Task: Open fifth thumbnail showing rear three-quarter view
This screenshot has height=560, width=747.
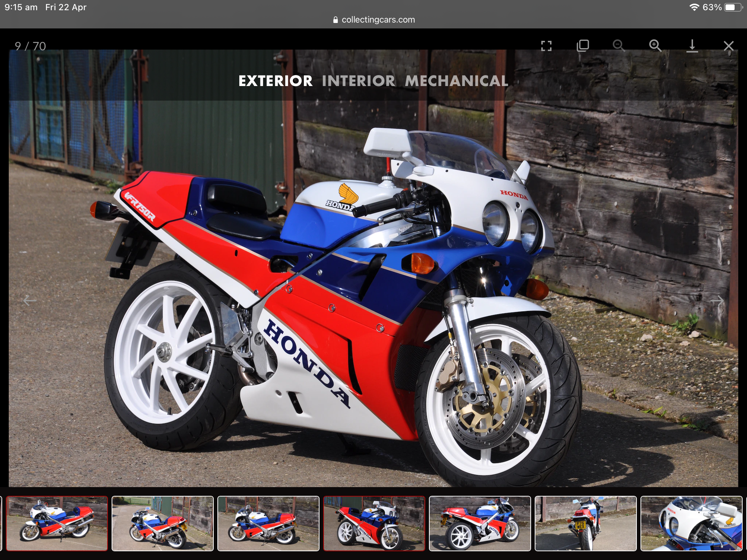Action: (x=480, y=523)
